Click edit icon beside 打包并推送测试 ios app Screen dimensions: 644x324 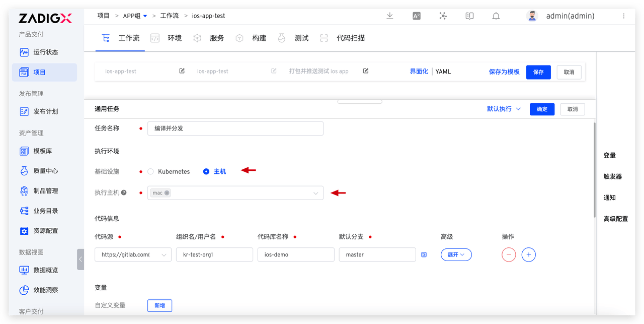[366, 71]
